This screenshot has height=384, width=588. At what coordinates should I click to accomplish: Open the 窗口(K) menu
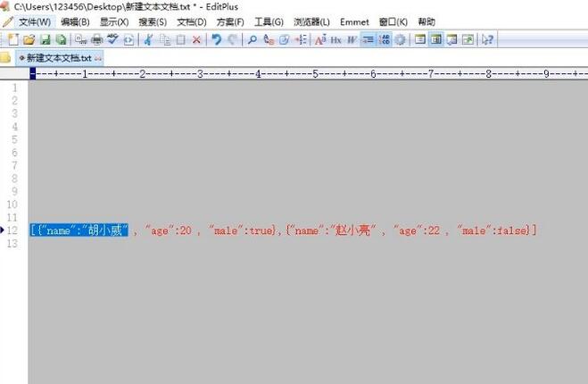coord(393,22)
